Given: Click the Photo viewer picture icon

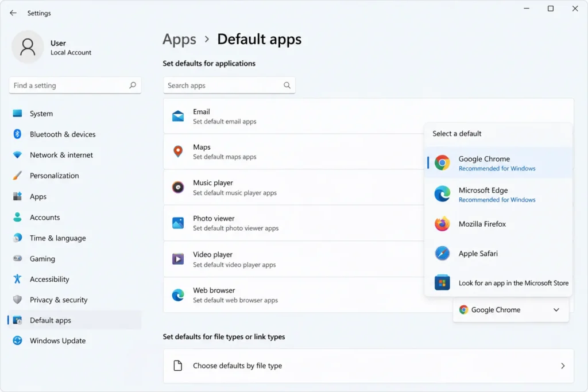Looking at the screenshot, I should pos(178,223).
